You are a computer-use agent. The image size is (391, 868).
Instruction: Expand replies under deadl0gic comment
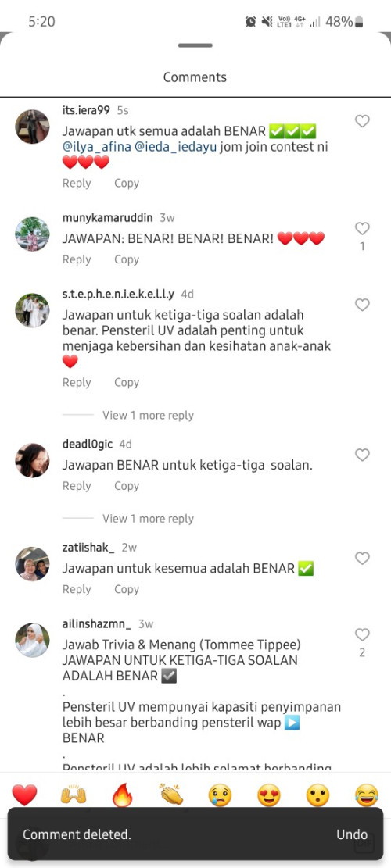pyautogui.click(x=148, y=519)
